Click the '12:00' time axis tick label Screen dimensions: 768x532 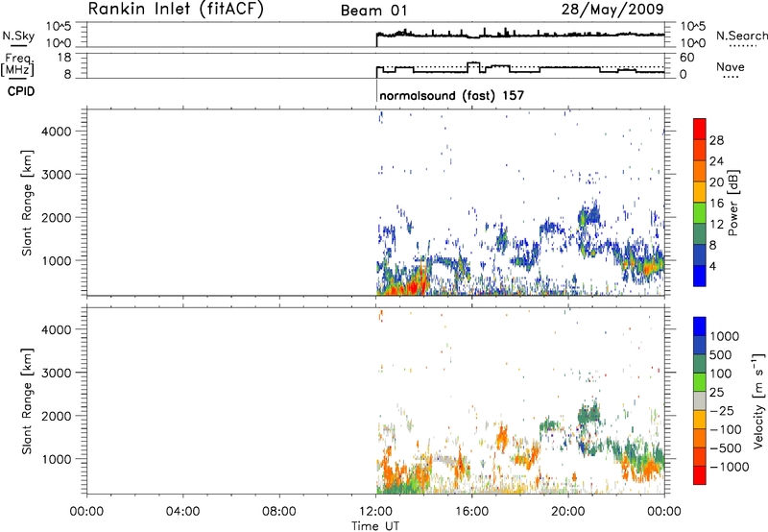coord(375,512)
